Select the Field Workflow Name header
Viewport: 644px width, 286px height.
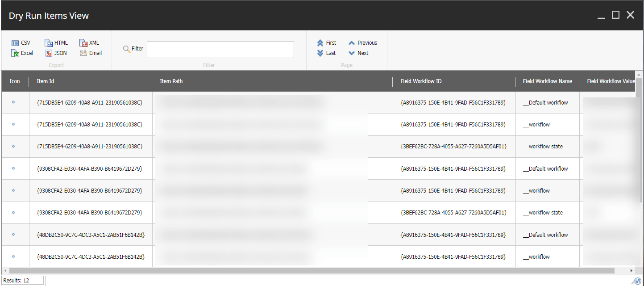click(547, 81)
